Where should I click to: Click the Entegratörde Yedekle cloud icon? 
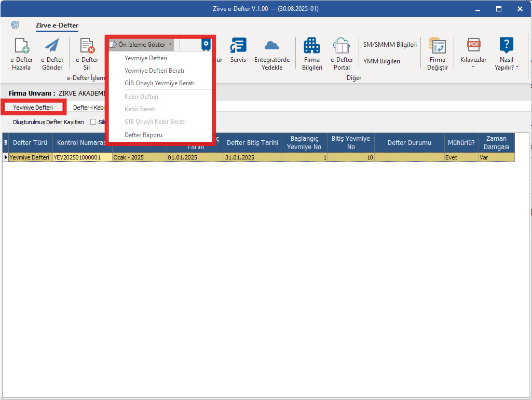[272, 46]
